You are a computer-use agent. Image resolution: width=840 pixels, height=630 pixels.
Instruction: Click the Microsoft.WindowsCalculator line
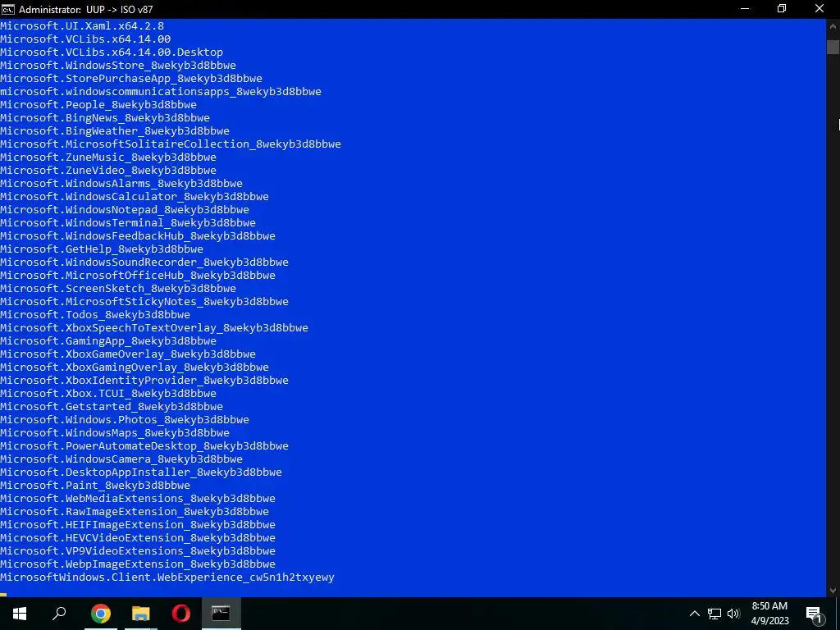(135, 197)
